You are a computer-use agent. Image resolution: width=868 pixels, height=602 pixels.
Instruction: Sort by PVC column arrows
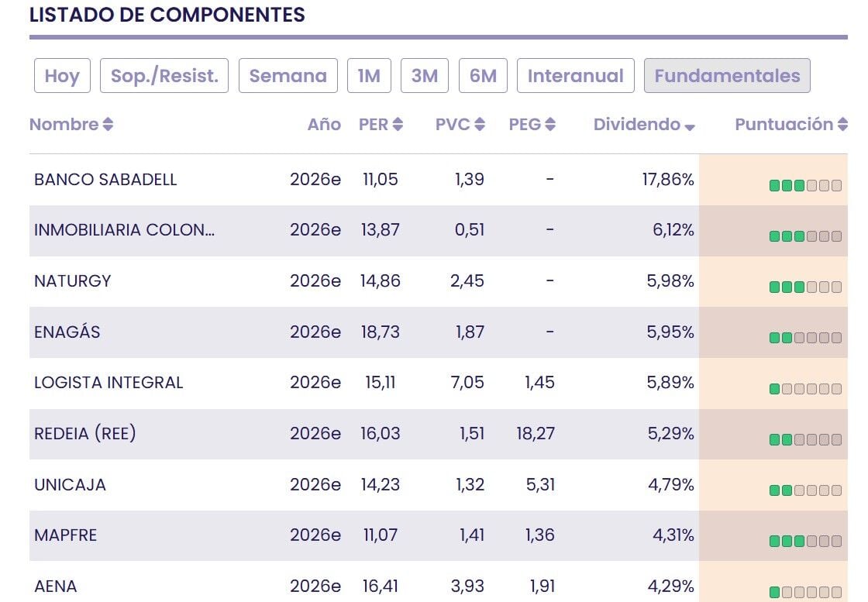click(480, 125)
